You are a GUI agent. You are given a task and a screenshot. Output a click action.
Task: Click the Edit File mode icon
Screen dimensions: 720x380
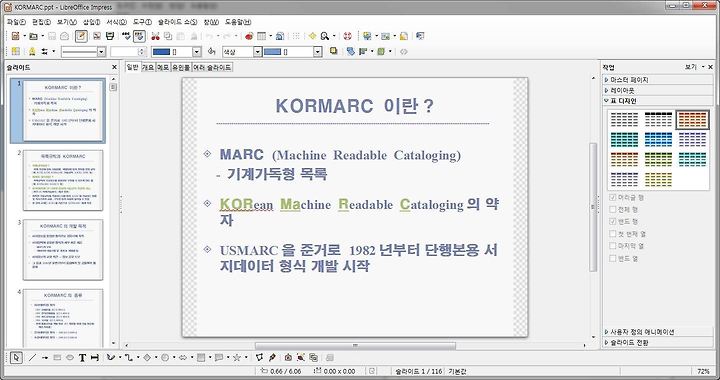81,36
